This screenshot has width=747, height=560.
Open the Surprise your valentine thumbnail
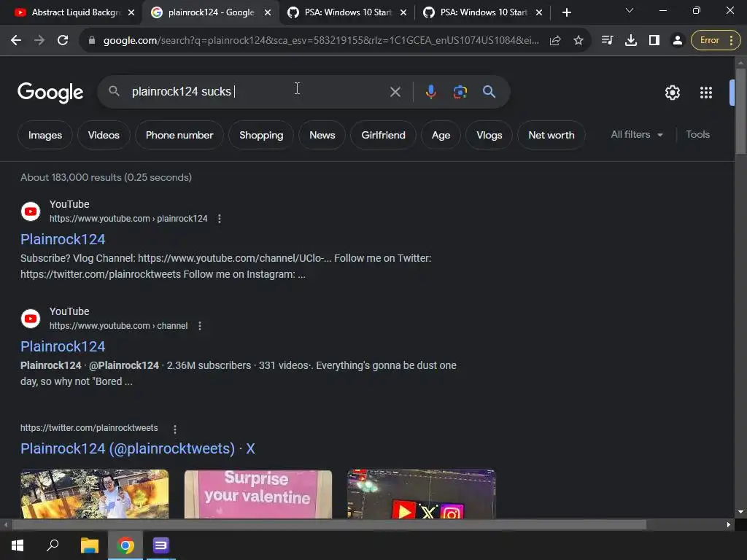(x=258, y=494)
